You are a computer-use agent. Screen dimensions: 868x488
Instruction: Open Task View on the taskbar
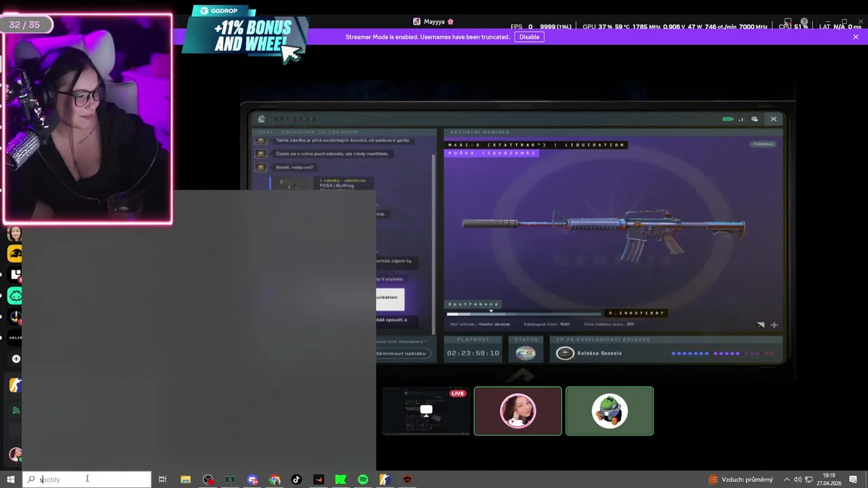click(x=163, y=479)
